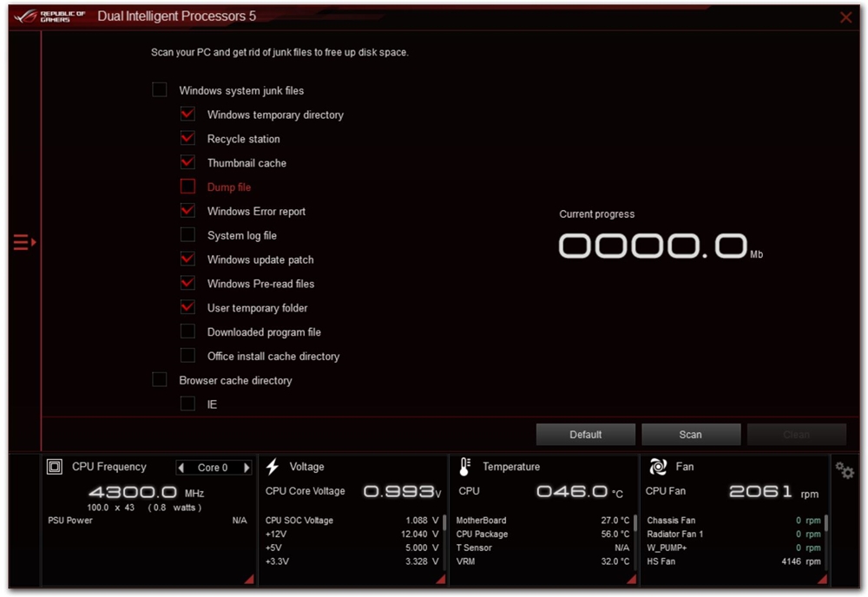Click the Temperature panel scrollbar
Screen dimensions: 868x597
click(635, 524)
